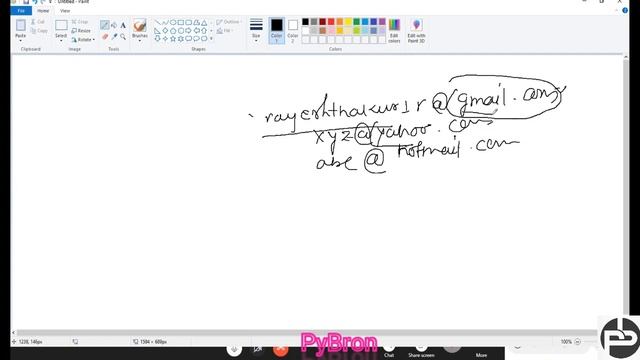Select the Magnifier tool

[x=123, y=37]
